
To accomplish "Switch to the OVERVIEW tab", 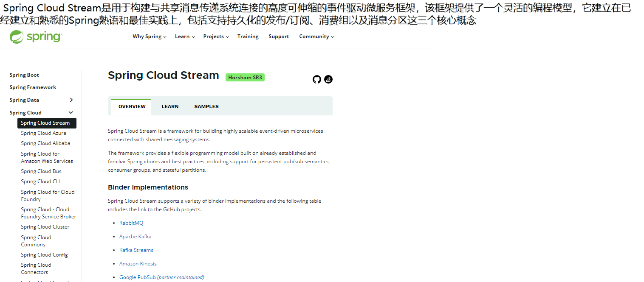I will click(x=132, y=106).
